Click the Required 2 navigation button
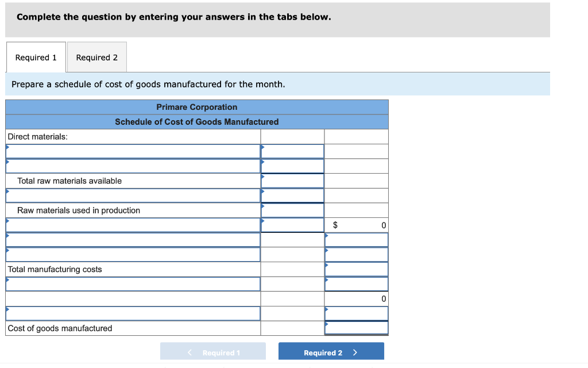Viewport: 588px width, 368px height. [331, 351]
